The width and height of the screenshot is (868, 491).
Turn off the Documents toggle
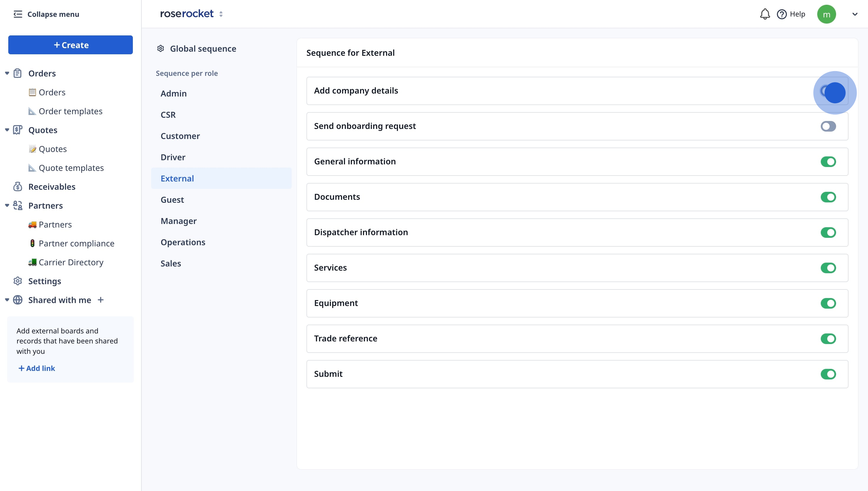coord(828,197)
